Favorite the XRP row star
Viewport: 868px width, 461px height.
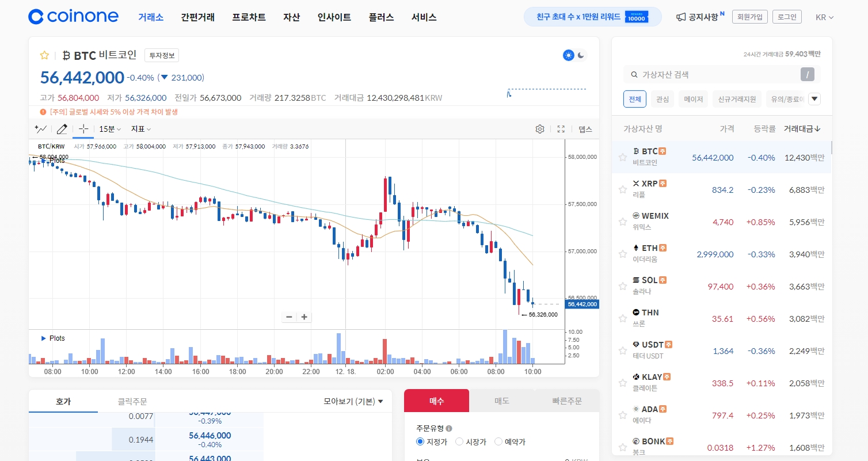622,189
